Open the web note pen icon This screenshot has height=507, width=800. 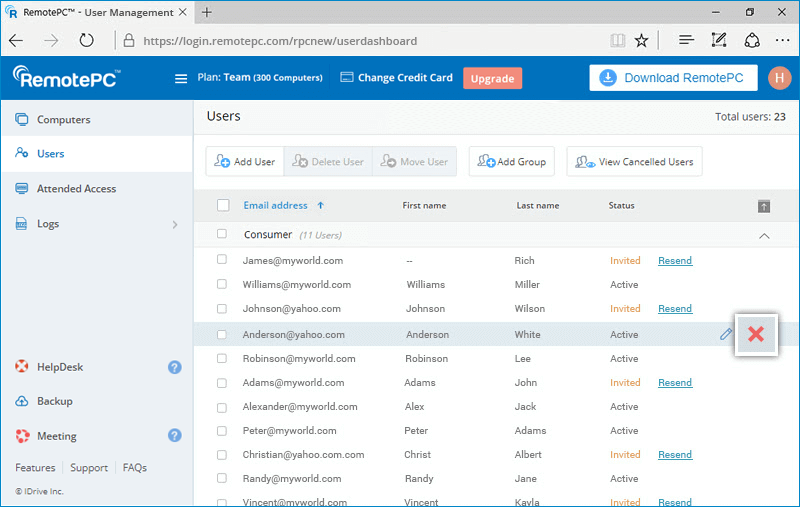coord(718,40)
